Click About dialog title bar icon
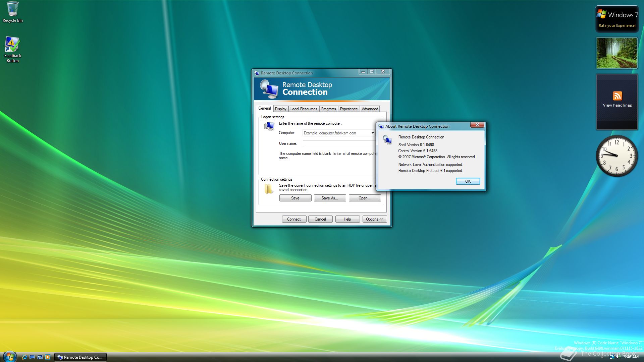 click(x=381, y=126)
